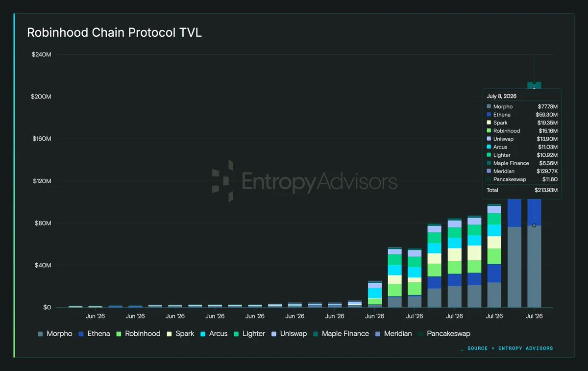
Task: Toggle the Spark legend entry
Action: (x=180, y=334)
